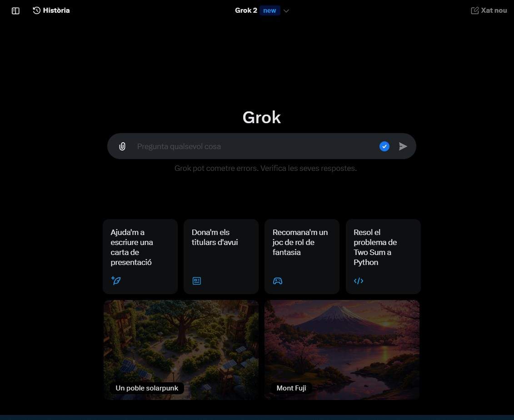Screen dimensions: 514x420
Task: Open the Mount Fuji image thumbnail
Action: click(x=342, y=350)
